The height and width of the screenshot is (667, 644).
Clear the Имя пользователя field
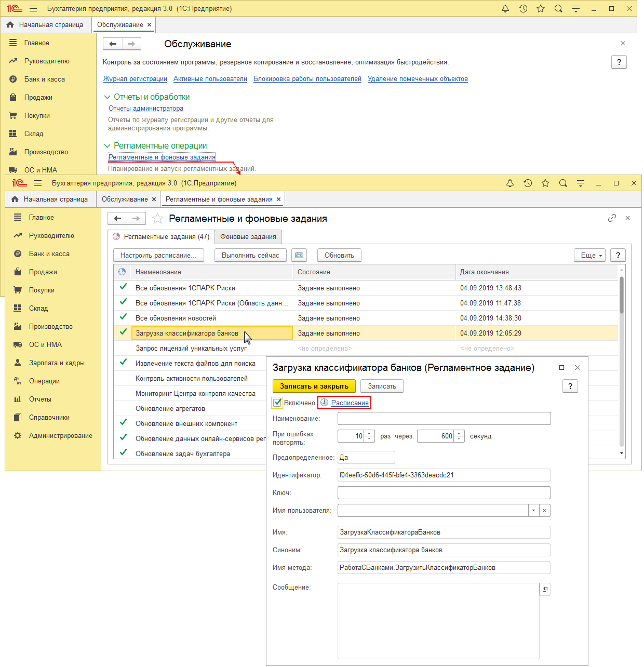(x=544, y=510)
